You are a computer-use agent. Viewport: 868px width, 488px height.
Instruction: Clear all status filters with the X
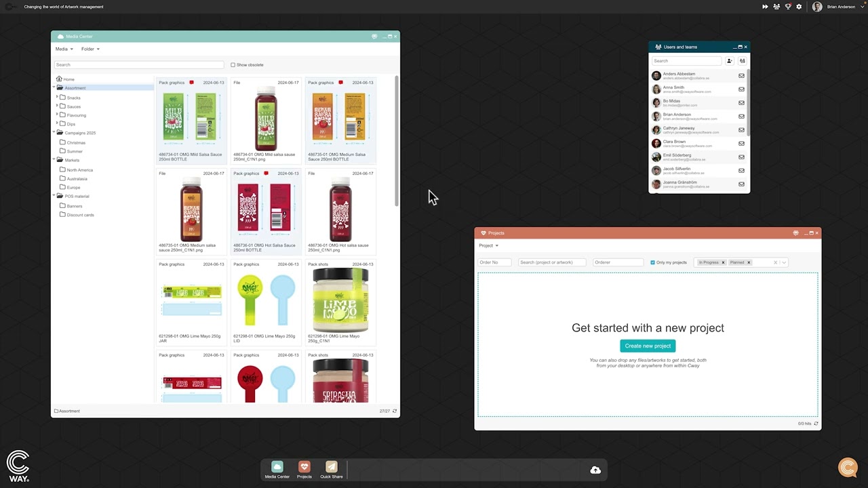[775, 262]
